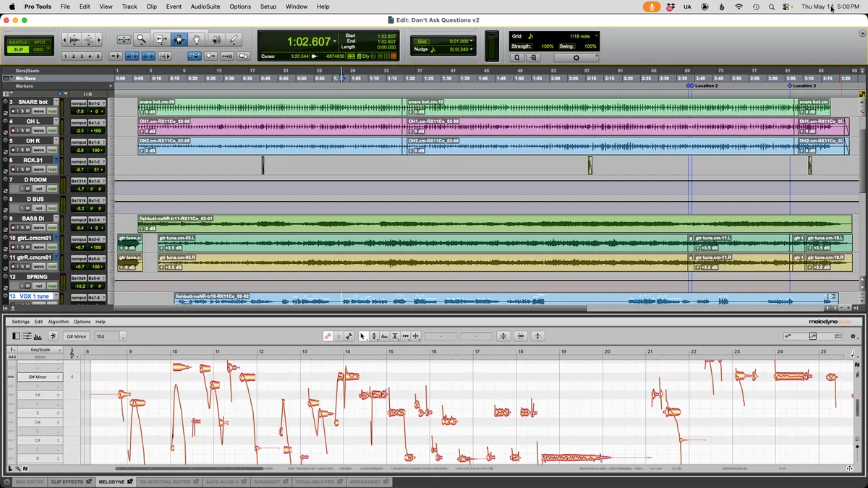Open Melodyne settings gear icon
Viewport: 868px width, 488px height.
coord(854,336)
